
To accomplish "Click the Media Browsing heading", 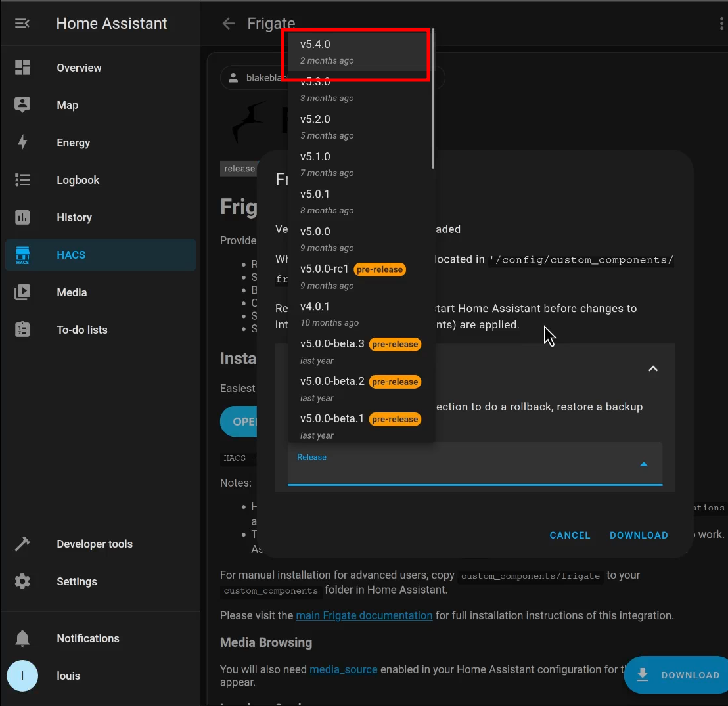I will click(x=266, y=642).
